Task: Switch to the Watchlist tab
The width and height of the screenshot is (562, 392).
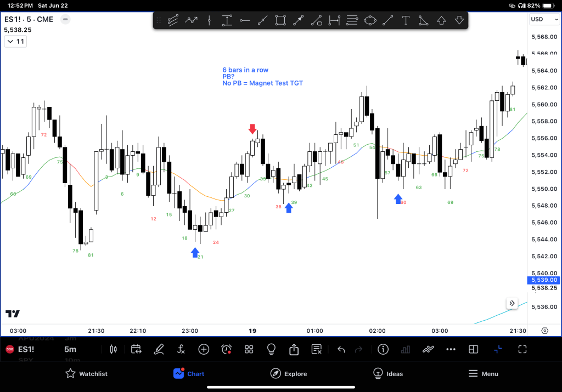Action: point(86,374)
